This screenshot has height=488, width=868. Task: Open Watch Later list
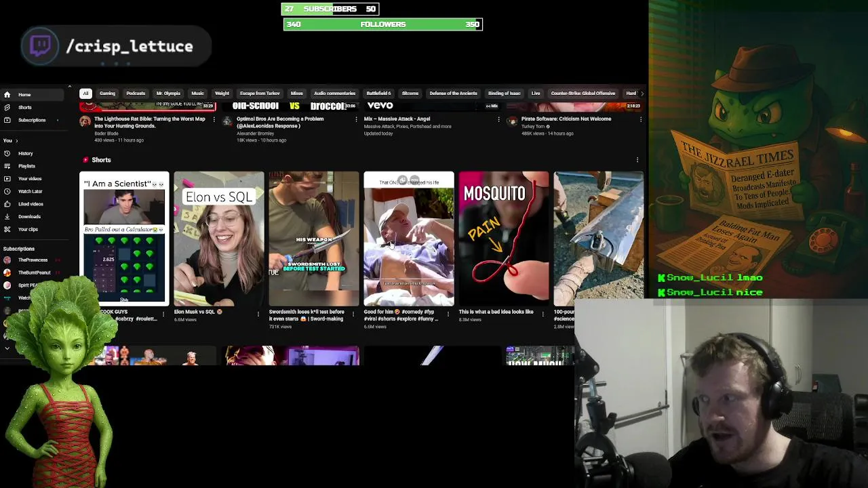[x=30, y=191]
